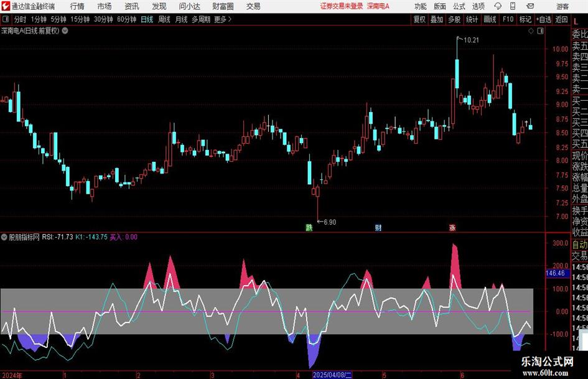
Task: Click the 复权 button
Action: [x=419, y=19]
